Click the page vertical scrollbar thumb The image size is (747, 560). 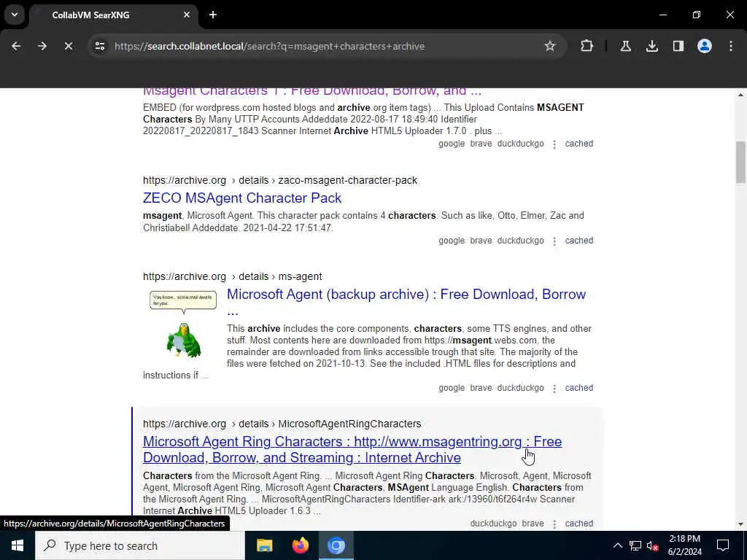click(x=740, y=162)
